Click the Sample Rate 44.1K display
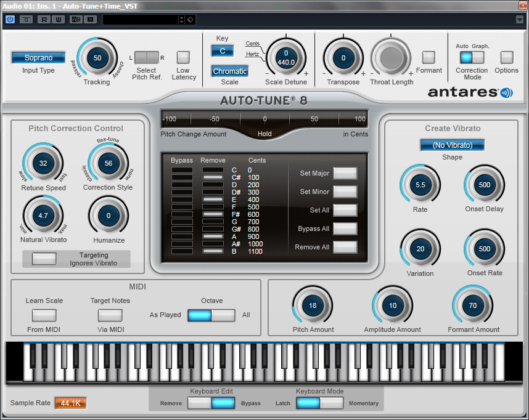This screenshot has width=529, height=420. (x=70, y=403)
